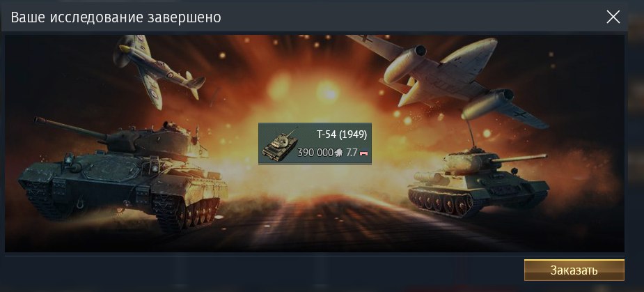The width and height of the screenshot is (644, 292).
Task: Click the Spitfire's yellow propeller spinner
Action: [x=125, y=49]
